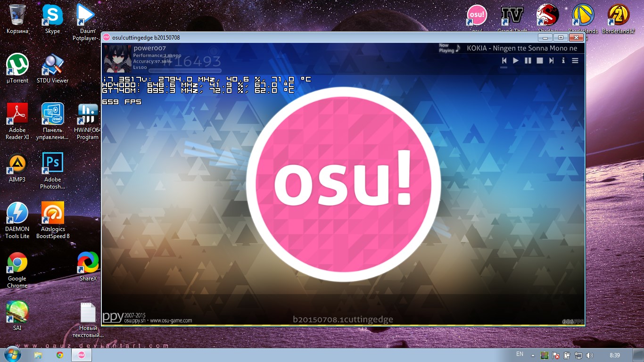
Task: Open Windows Explorer from the taskbar
Action: [38, 355]
